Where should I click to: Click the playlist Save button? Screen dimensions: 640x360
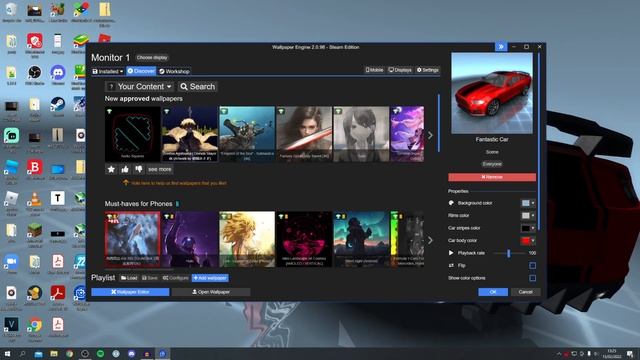pyautogui.click(x=150, y=278)
